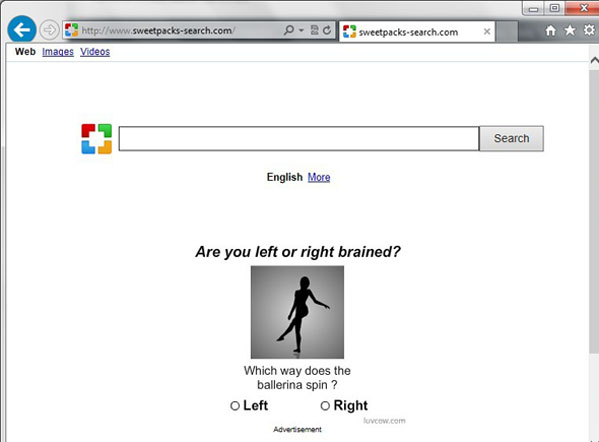Select the Right radio button
Viewport: 599px width, 442px height.
[325, 406]
